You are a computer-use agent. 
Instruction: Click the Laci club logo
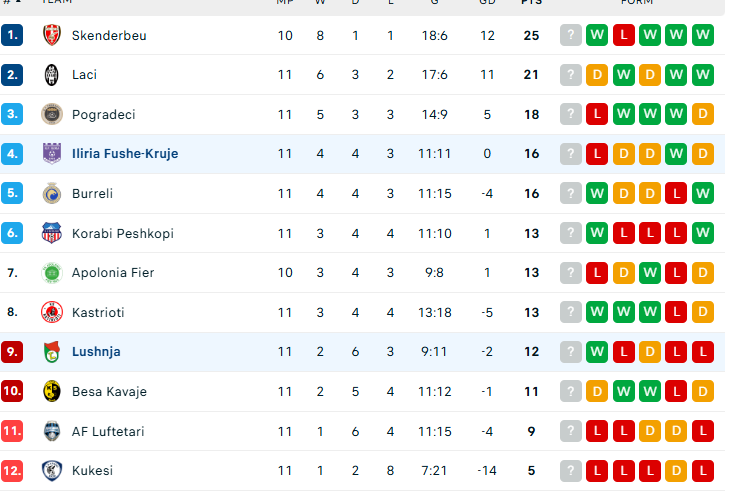click(x=51, y=75)
